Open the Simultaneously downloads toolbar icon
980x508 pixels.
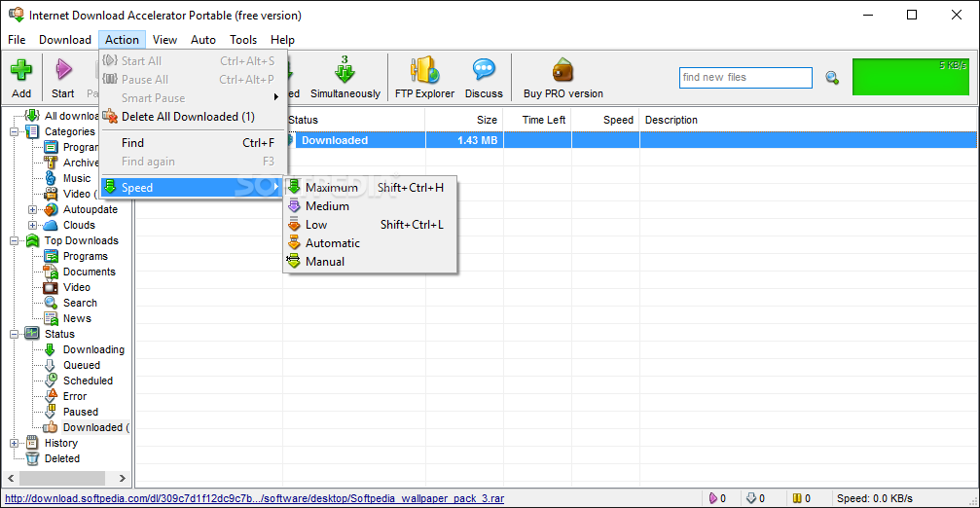(345, 69)
